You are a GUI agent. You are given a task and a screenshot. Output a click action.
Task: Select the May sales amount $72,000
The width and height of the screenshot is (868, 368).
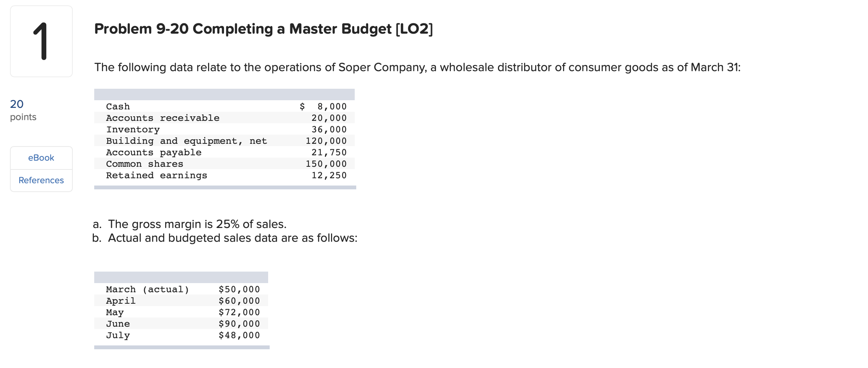[x=239, y=312]
